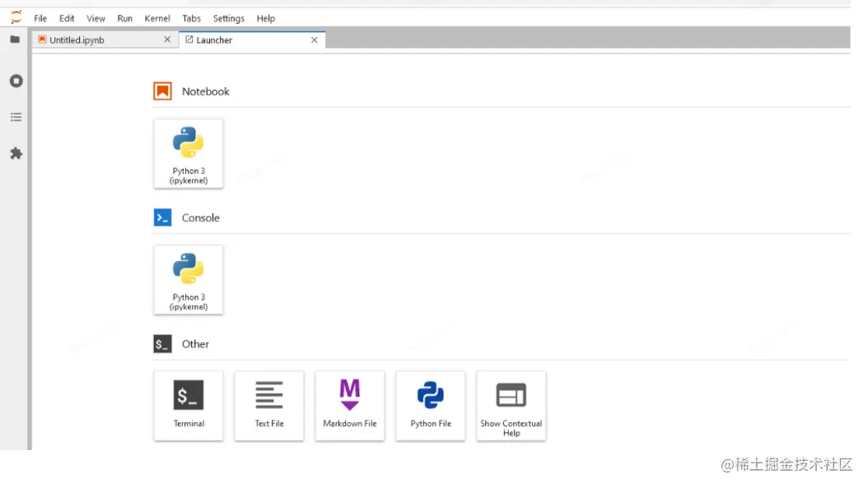
Task: Open the Kernel menu
Action: (x=157, y=18)
